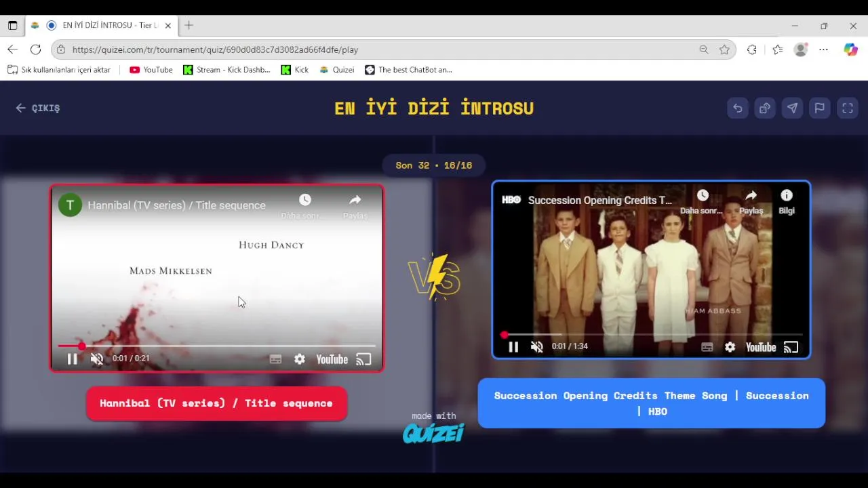Add page to favorites with star icon
The image size is (868, 488).
coord(724,49)
